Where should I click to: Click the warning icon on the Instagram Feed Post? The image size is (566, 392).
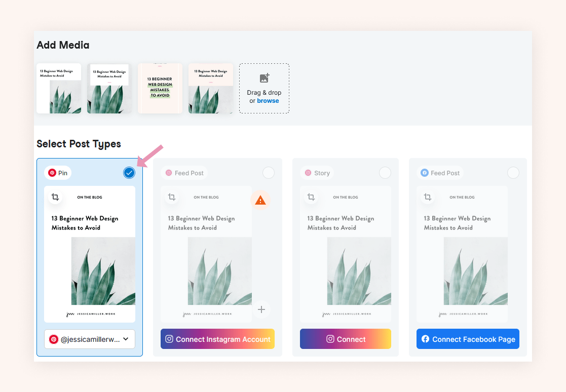coord(260,200)
